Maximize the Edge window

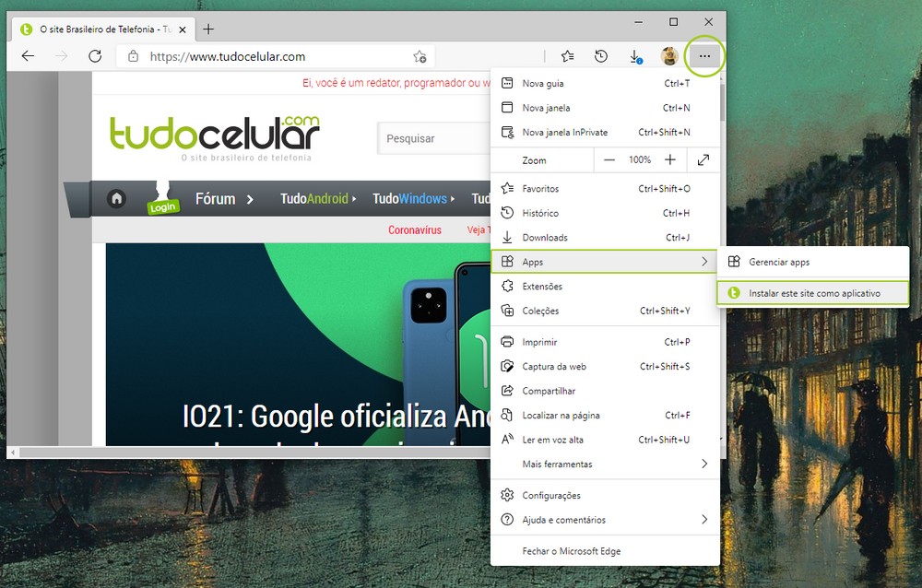(674, 22)
